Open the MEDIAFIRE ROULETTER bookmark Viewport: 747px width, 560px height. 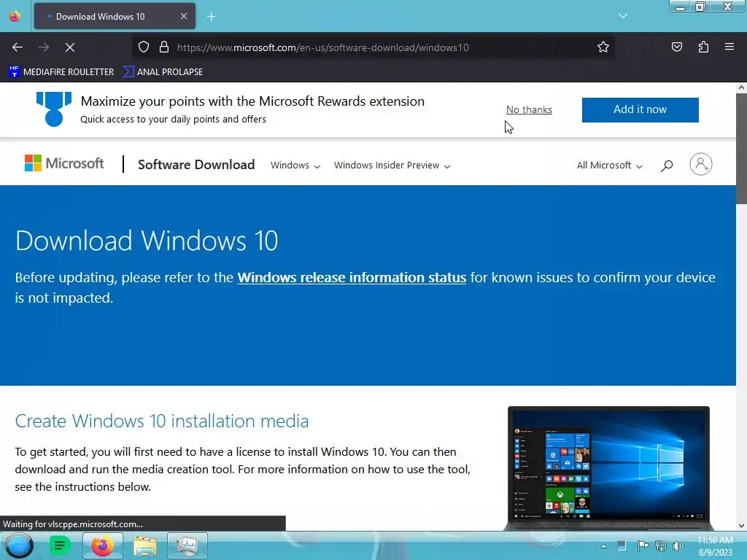point(61,72)
